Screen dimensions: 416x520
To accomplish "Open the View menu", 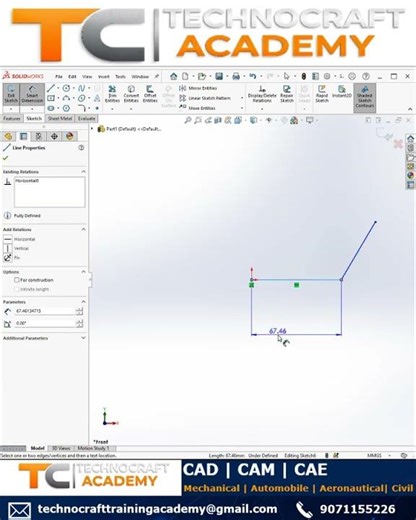I will point(87,77).
